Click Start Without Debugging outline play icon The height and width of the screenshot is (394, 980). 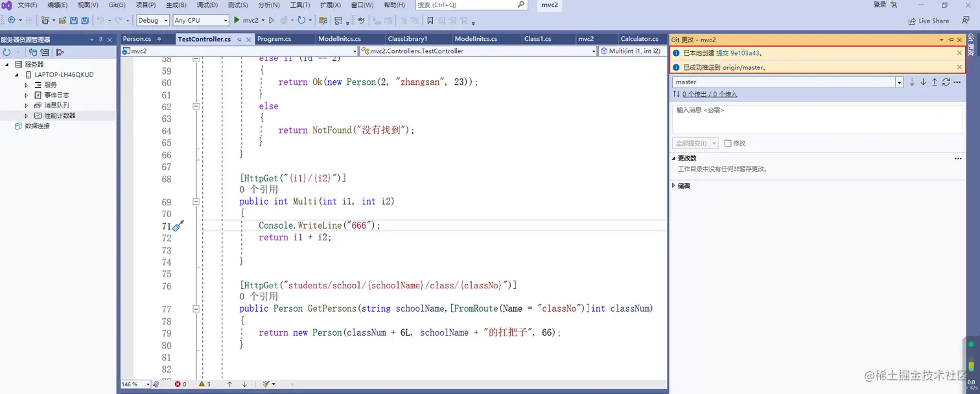tap(272, 20)
